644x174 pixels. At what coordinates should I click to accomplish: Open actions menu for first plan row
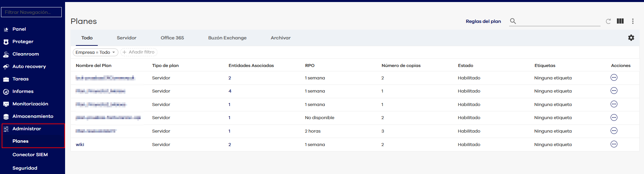(614, 77)
